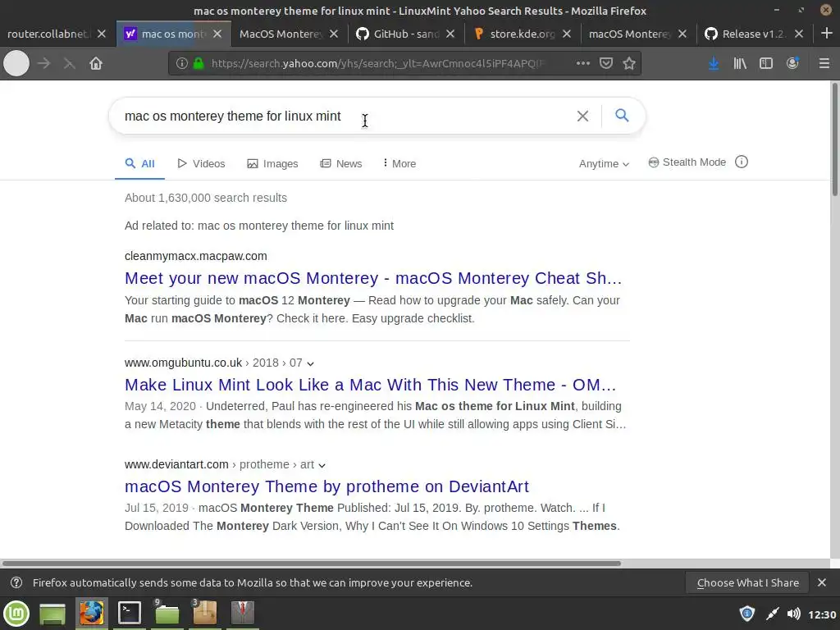Click the Firefox address bar URL
The width and height of the screenshot is (840, 630).
pyautogui.click(x=377, y=63)
